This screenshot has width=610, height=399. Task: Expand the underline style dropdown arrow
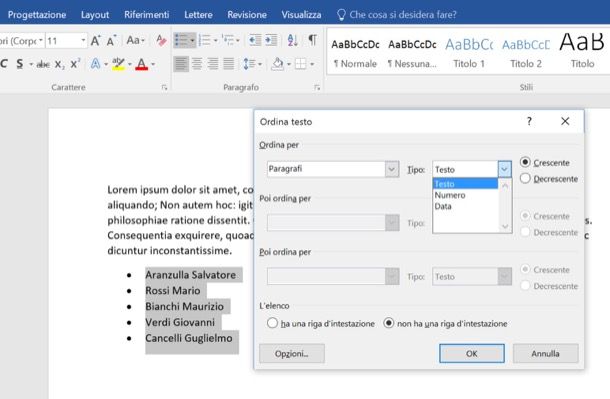30,64
